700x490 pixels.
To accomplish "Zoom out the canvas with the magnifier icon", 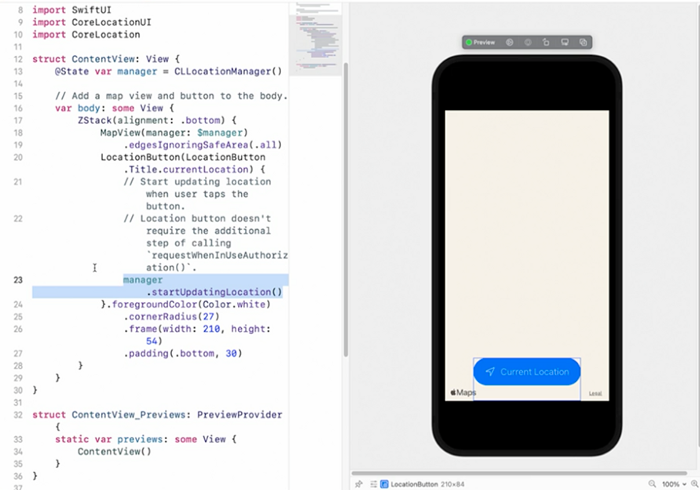I will (x=652, y=483).
